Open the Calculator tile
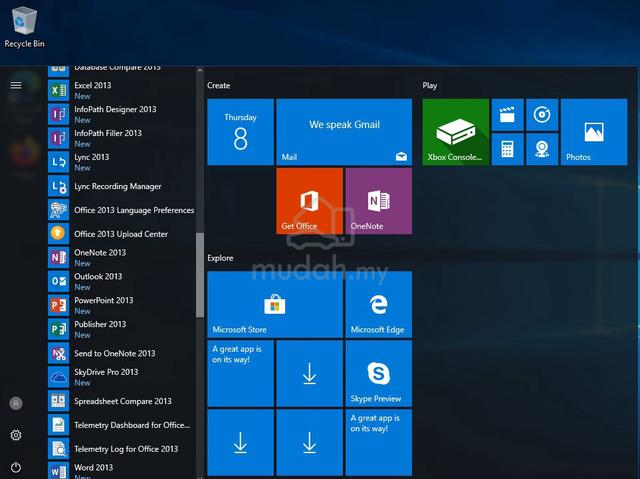The height and width of the screenshot is (479, 640). (507, 149)
